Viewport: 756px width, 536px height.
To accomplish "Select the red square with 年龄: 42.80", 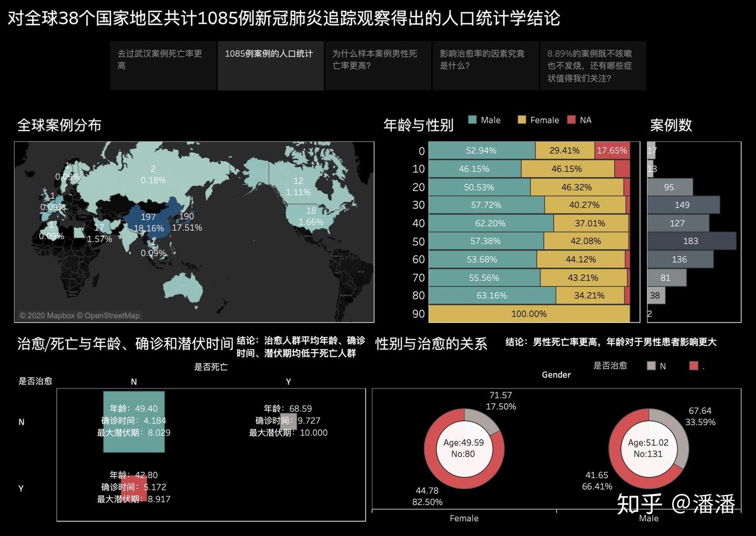I will (133, 487).
